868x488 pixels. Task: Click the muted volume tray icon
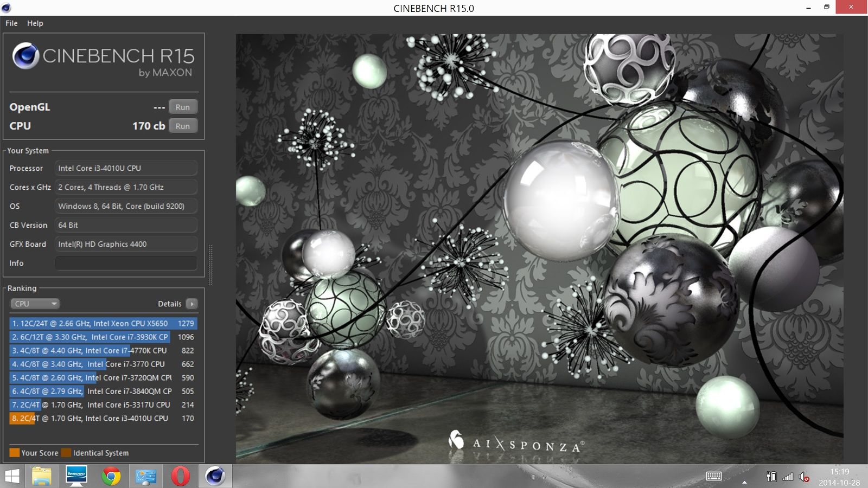point(804,477)
